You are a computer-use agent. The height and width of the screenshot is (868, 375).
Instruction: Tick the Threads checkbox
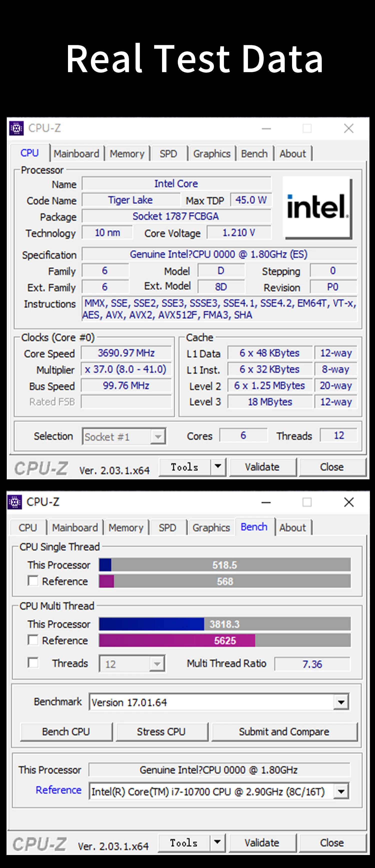tap(33, 663)
